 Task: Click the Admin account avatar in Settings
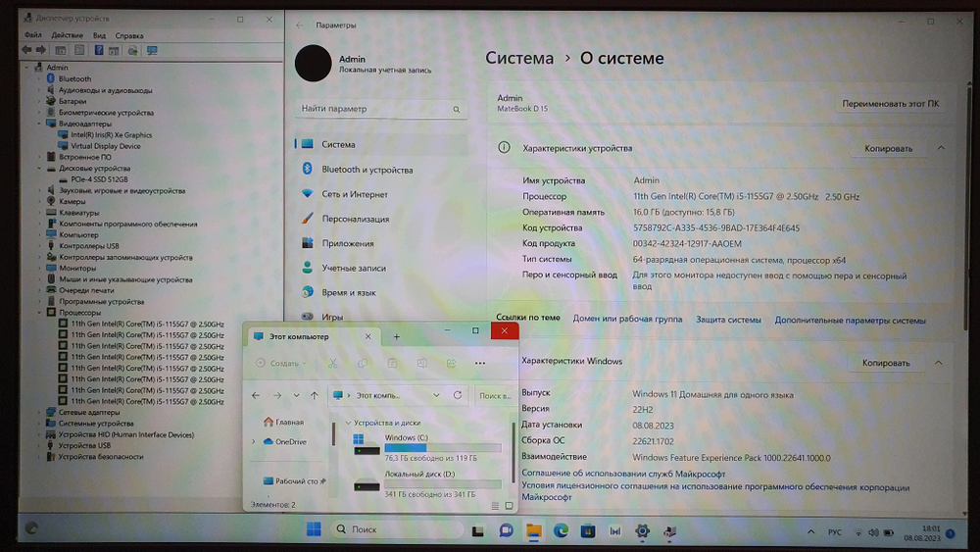pos(314,63)
